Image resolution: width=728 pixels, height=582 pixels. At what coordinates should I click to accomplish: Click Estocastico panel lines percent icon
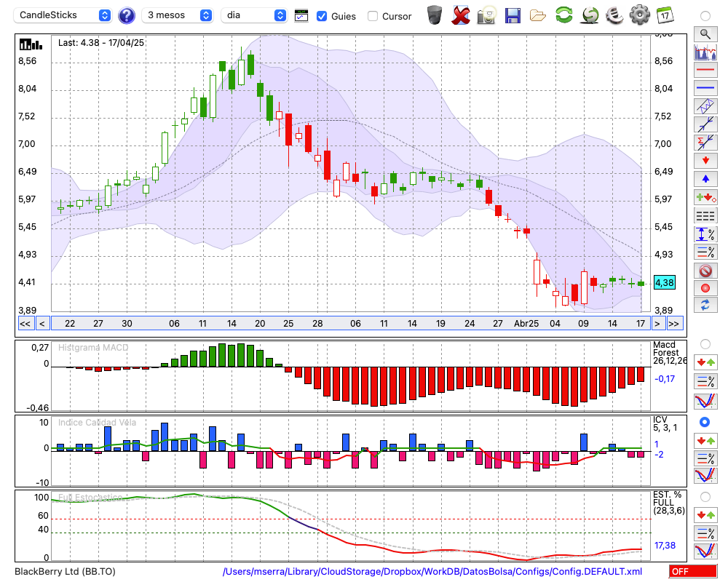[x=705, y=533]
